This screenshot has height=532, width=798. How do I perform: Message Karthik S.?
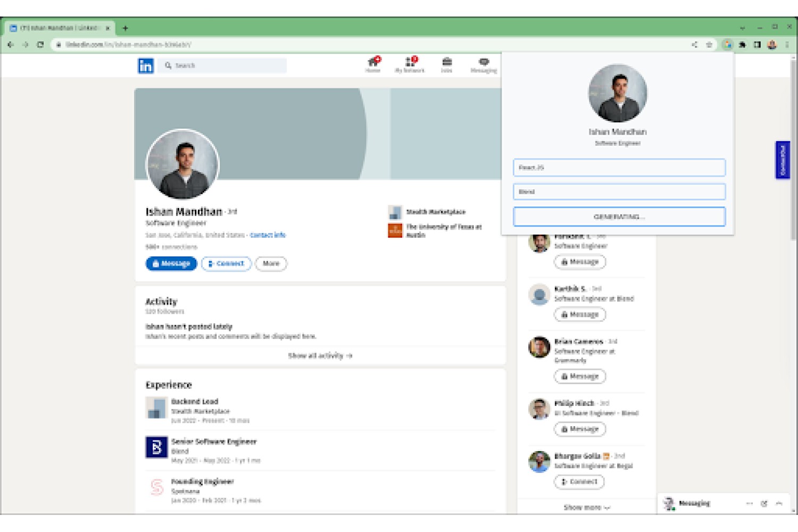(x=580, y=314)
